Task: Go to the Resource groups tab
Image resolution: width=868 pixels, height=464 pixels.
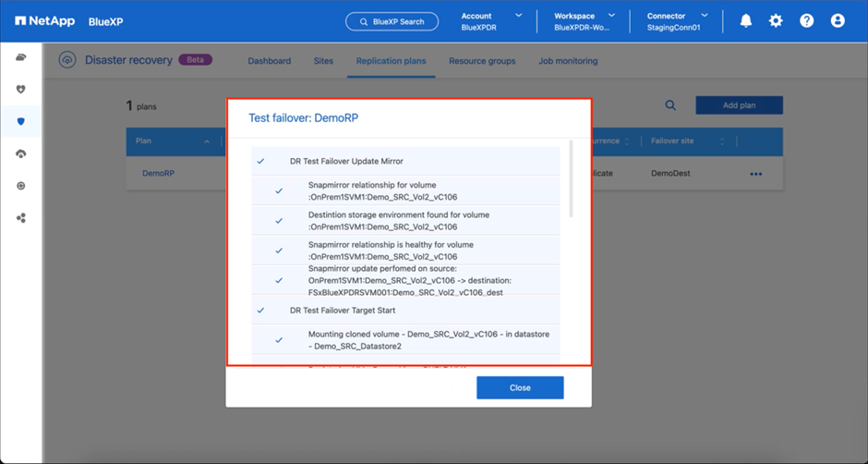Action: (482, 61)
